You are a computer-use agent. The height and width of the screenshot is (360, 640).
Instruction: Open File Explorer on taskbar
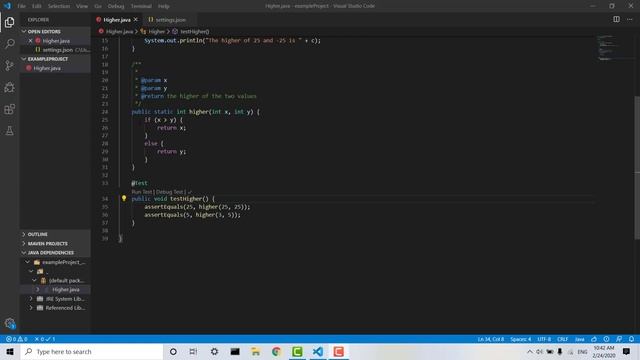click(x=256, y=351)
